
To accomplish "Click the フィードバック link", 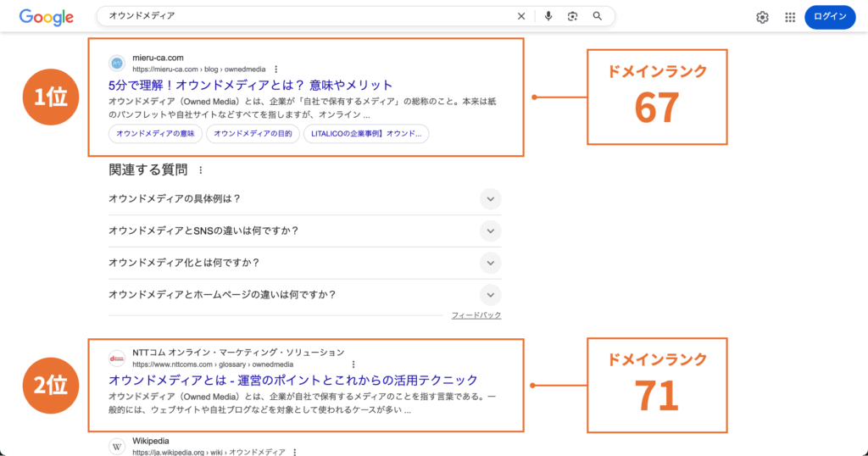I will click(476, 315).
